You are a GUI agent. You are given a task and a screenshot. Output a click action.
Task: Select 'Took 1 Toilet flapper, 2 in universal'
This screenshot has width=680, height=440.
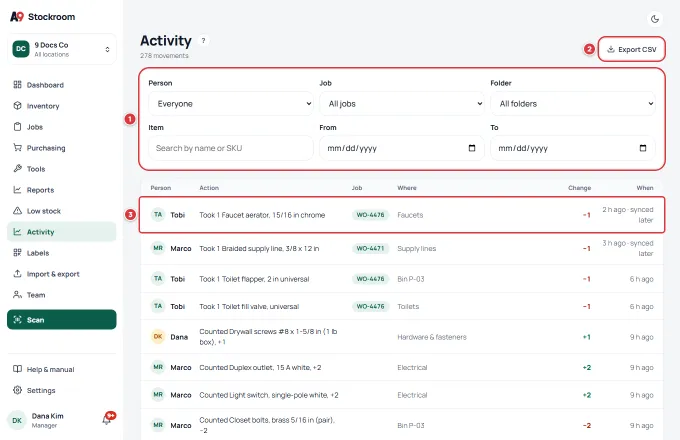click(254, 279)
